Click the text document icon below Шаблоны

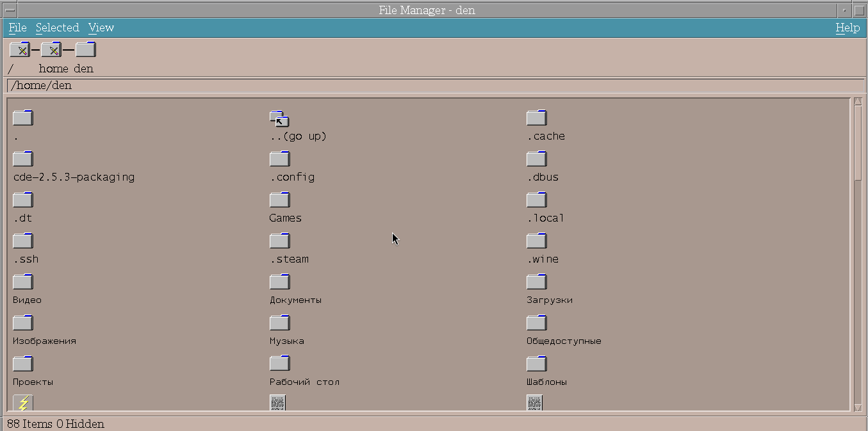535,403
